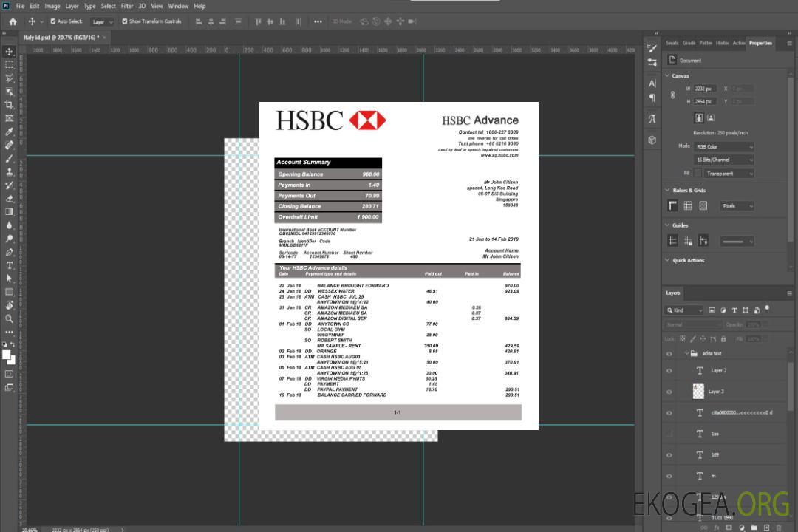Toggle Show Transform Controls checkbox
Viewport: 798px width, 532px height.
pyautogui.click(x=125, y=21)
